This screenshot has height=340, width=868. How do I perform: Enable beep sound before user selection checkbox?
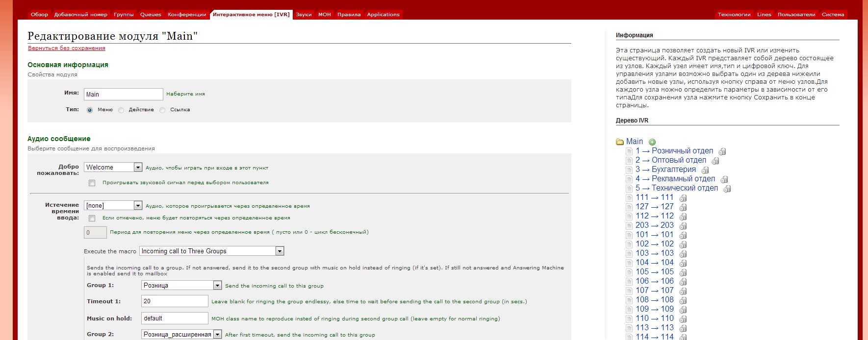pos(92,183)
